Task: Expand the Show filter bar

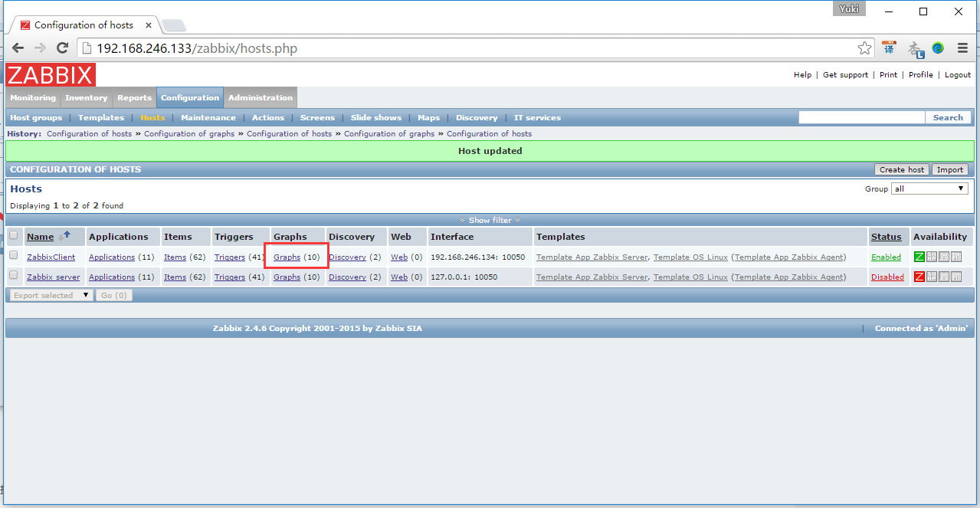Action: 490,220
